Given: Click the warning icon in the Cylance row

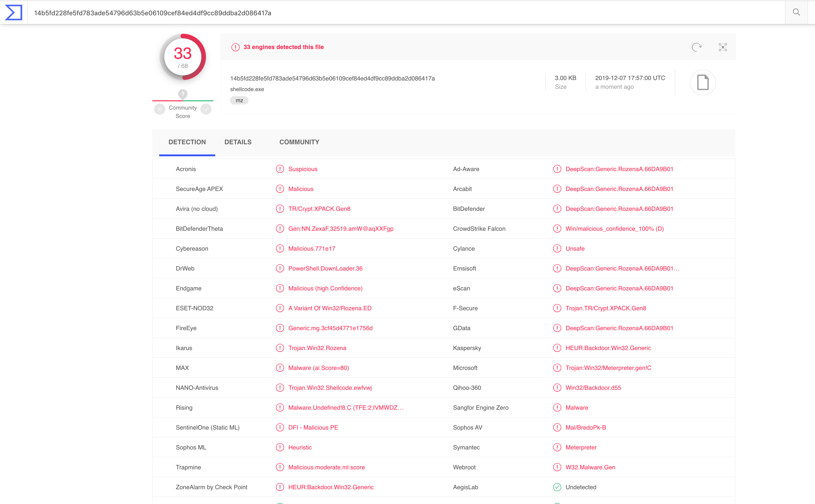Looking at the screenshot, I should pos(557,249).
